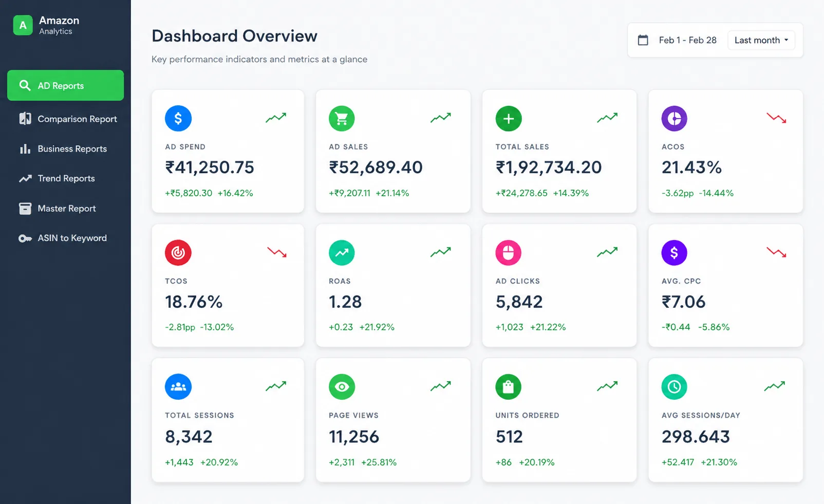Click the Avg Sessions/Day clock icon
The height and width of the screenshot is (504, 824).
[x=675, y=387]
